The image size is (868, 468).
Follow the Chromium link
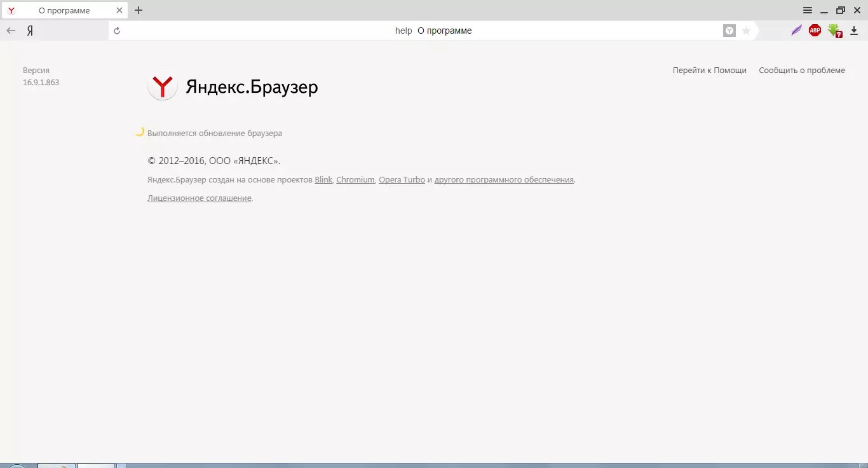[355, 180]
